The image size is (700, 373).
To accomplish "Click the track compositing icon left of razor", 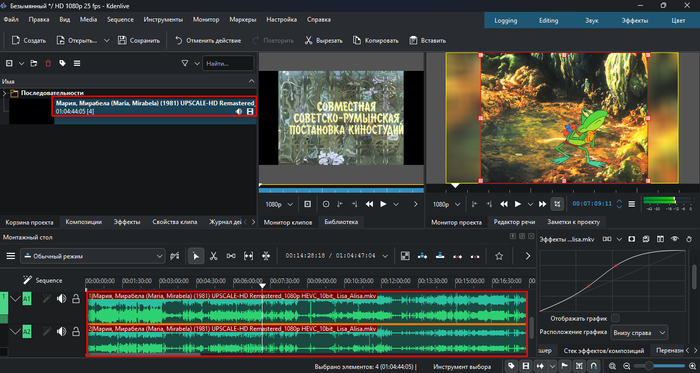I will click(x=175, y=256).
